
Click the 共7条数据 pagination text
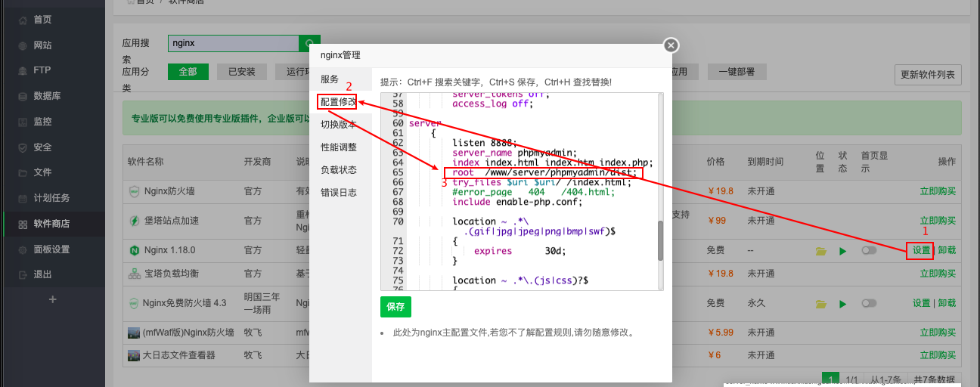935,379
